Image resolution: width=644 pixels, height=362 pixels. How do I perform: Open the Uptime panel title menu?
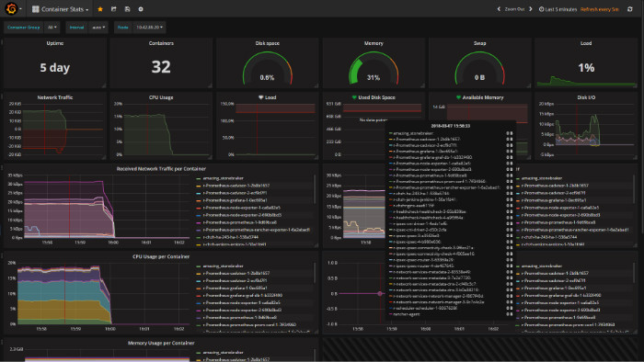55,43
